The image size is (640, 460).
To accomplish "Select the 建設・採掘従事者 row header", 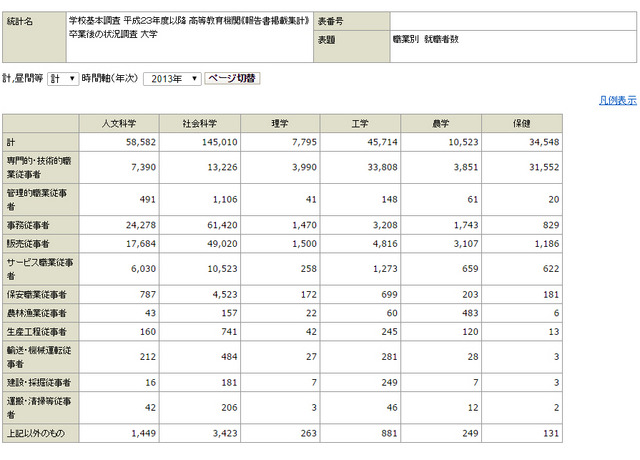I will (x=40, y=382).
